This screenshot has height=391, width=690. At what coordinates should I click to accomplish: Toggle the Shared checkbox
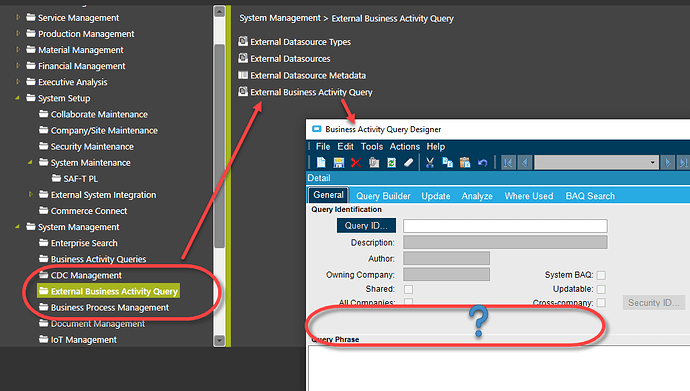coord(408,289)
